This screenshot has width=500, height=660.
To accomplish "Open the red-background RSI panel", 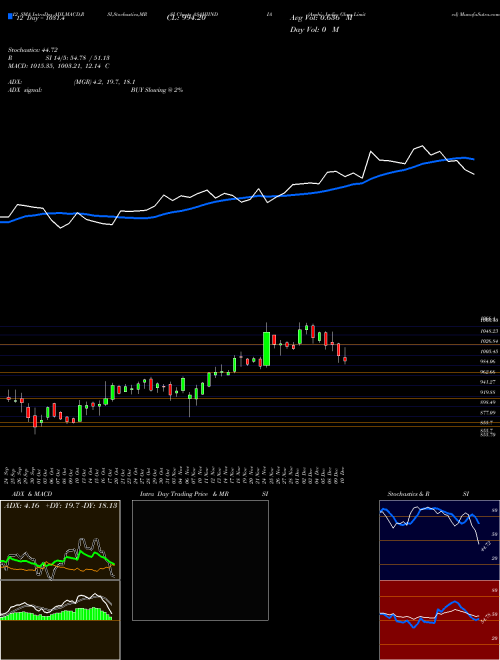I will pyautogui.click(x=439, y=620).
